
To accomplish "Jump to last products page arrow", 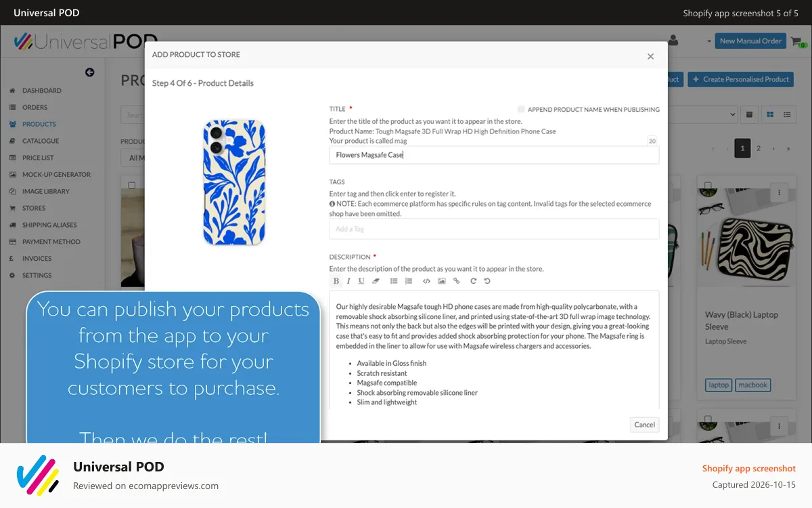I will point(788,148).
